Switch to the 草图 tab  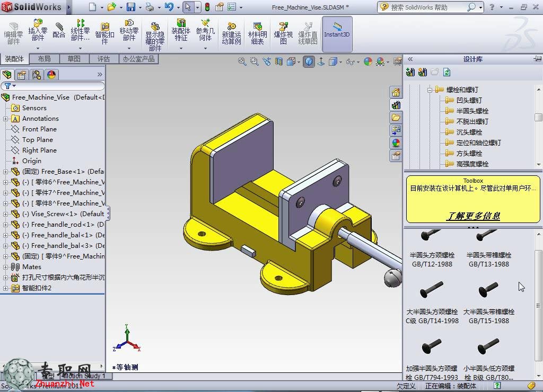coord(74,59)
